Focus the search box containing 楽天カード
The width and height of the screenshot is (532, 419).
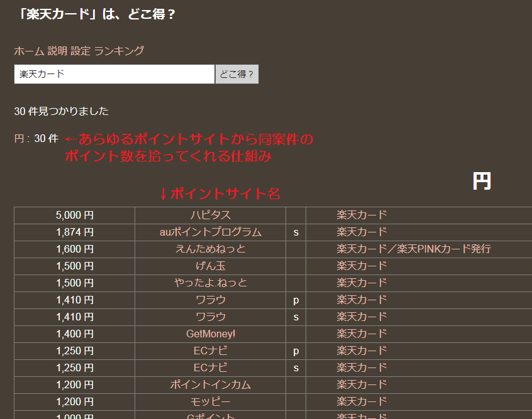coord(114,74)
